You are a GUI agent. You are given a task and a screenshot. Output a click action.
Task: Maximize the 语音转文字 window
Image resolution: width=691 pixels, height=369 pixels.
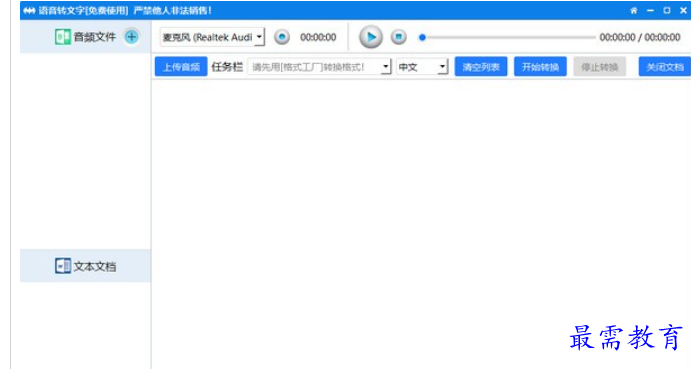[x=667, y=11]
